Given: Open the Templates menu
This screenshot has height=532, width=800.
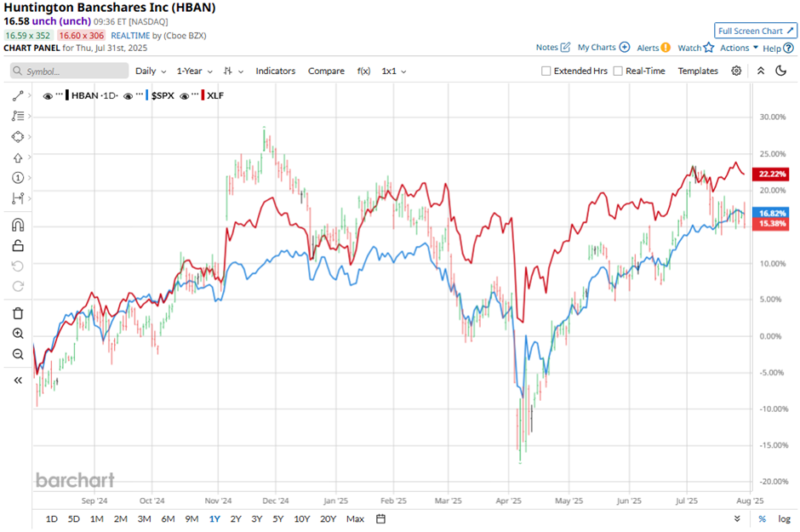Looking at the screenshot, I should [698, 71].
